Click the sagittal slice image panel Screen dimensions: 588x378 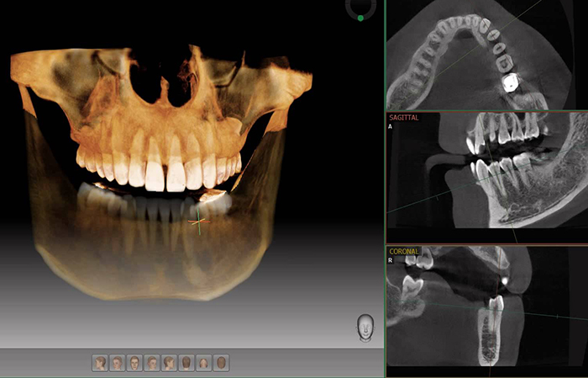pos(487,178)
